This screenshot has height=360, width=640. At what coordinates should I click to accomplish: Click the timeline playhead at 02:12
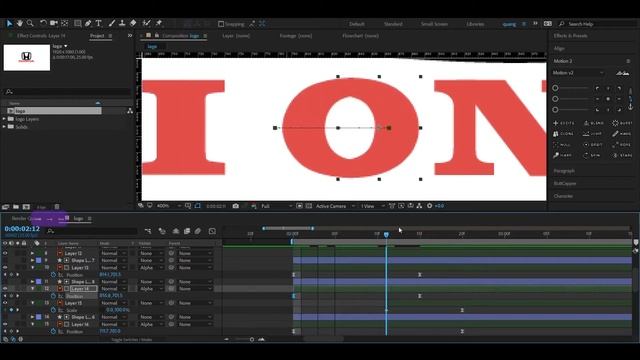(386, 235)
